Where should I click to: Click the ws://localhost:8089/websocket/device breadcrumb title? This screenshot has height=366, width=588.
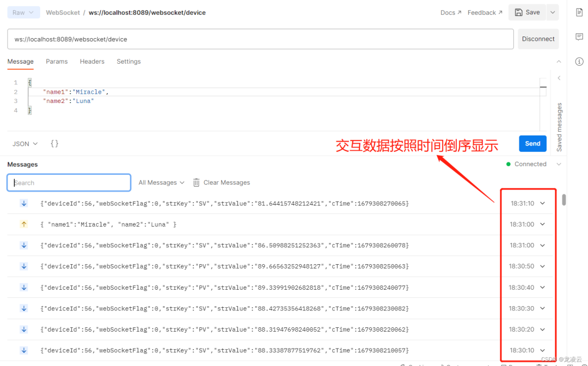point(147,13)
